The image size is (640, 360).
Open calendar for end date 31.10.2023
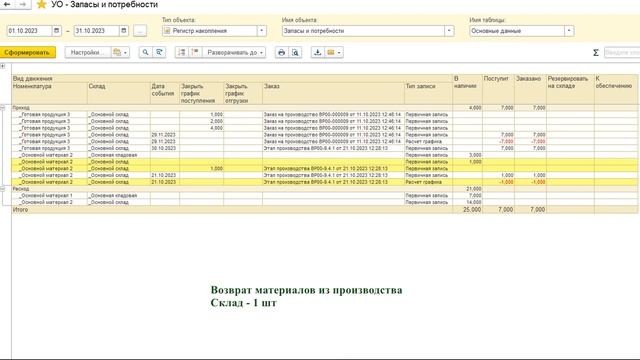point(124,31)
